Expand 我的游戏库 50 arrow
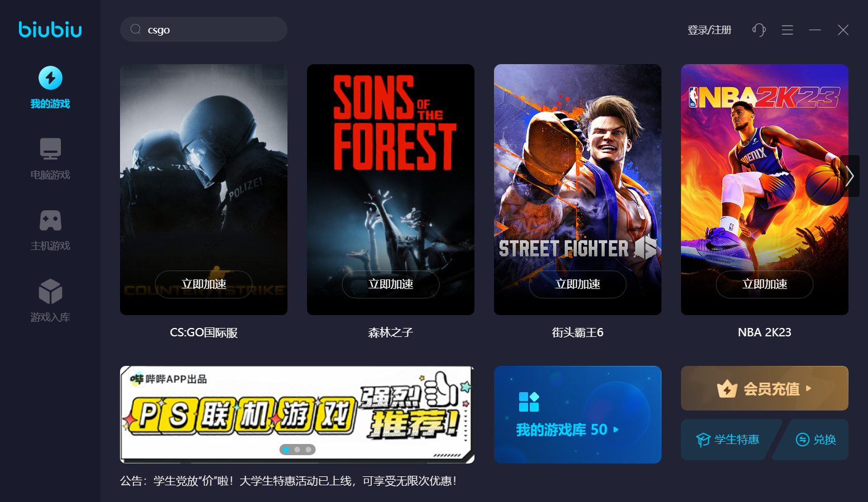 [616, 429]
